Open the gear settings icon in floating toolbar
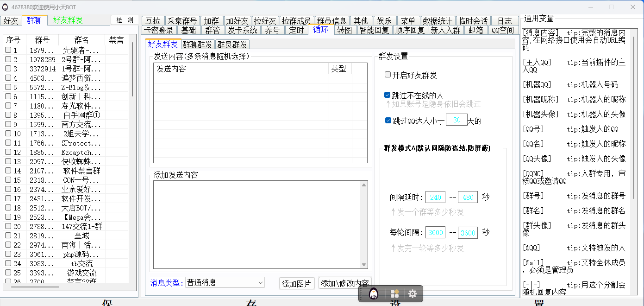 [413, 294]
